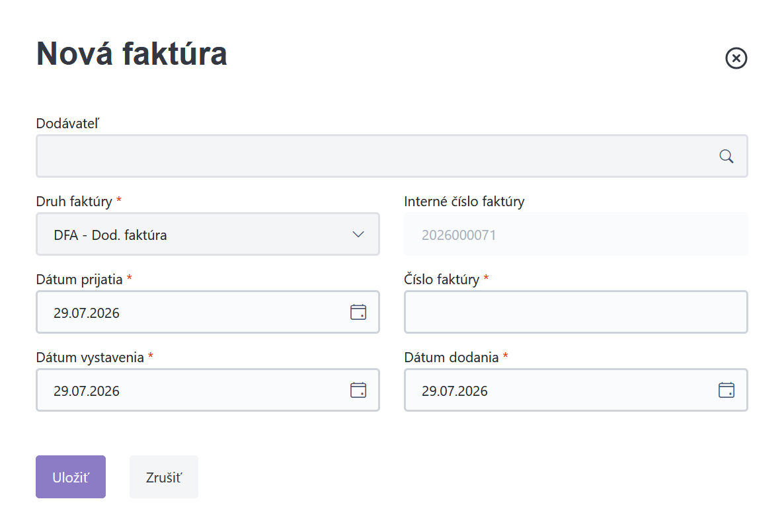The height and width of the screenshot is (532, 784).
Task: Click the Dátum prijatia date value
Action: 87,313
